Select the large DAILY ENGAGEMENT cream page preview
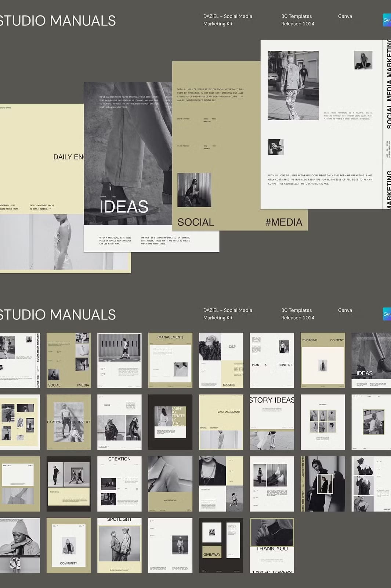Image resolution: width=391 pixels, height=588 pixels. pos(42,158)
